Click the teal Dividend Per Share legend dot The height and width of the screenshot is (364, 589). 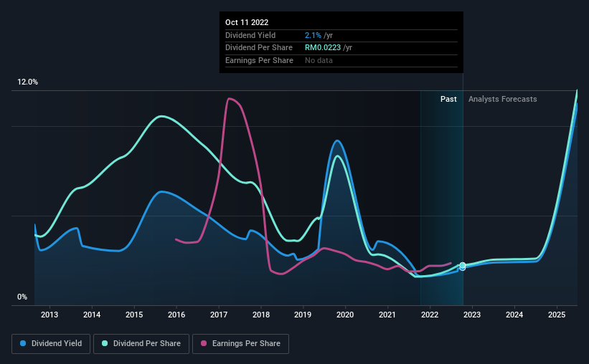(105, 343)
